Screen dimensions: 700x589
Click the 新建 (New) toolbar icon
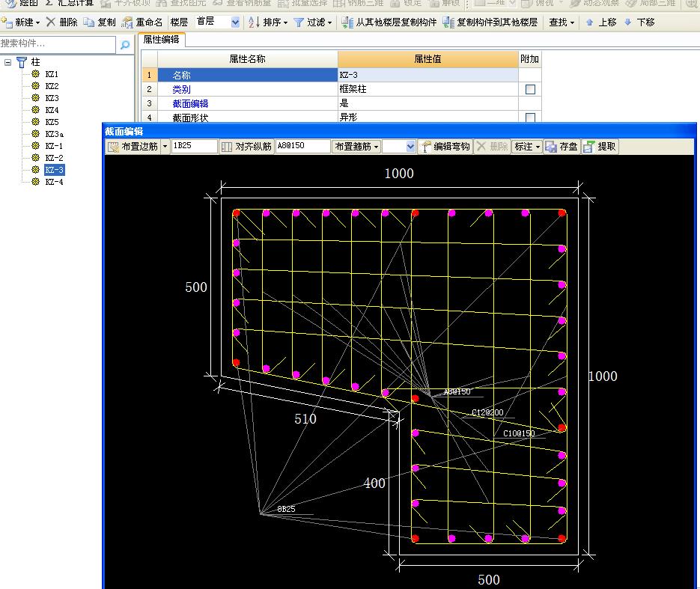[7, 22]
